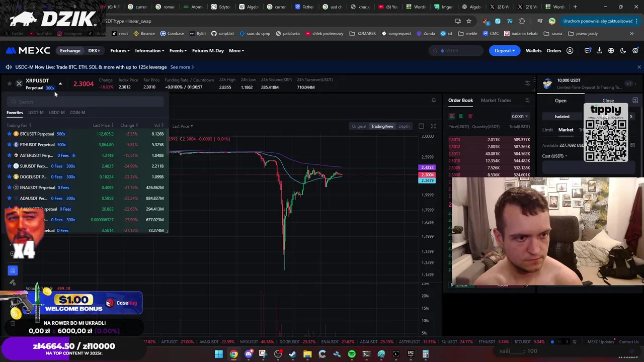Open the More menu dropdown
The image size is (644, 362).
tap(236, 51)
